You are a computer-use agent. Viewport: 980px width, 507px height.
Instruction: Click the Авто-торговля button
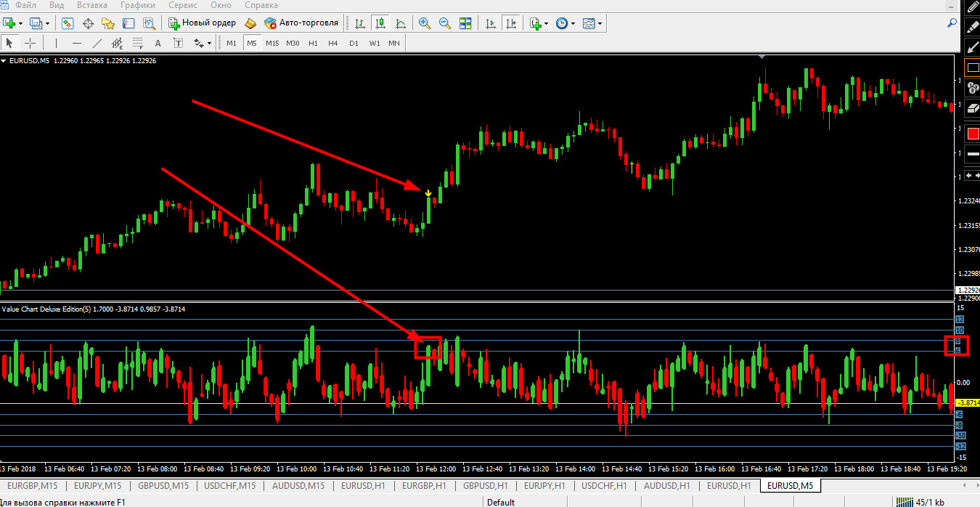click(302, 23)
